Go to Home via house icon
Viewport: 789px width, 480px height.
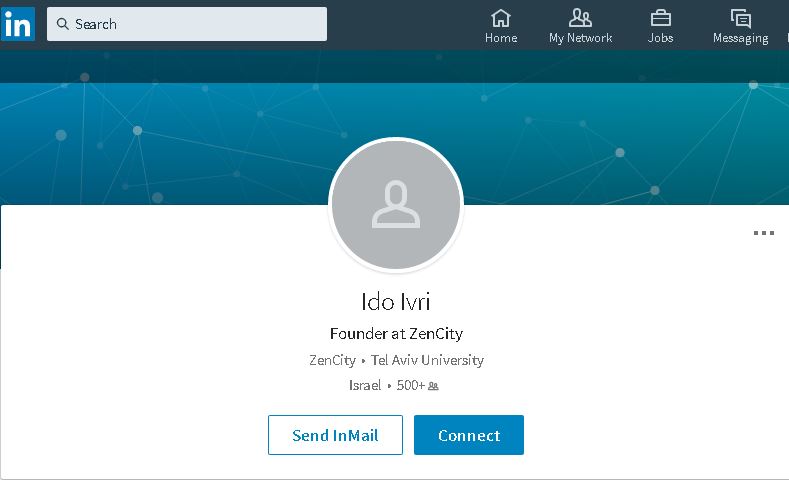click(x=501, y=17)
